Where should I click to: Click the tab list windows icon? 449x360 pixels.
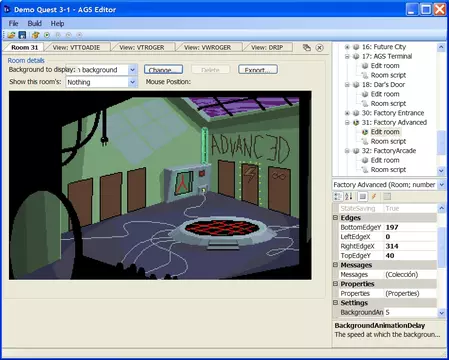pos(307,48)
